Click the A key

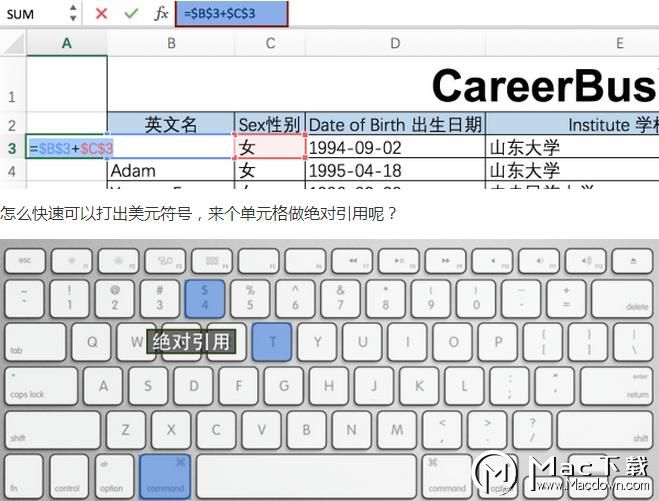[103, 386]
